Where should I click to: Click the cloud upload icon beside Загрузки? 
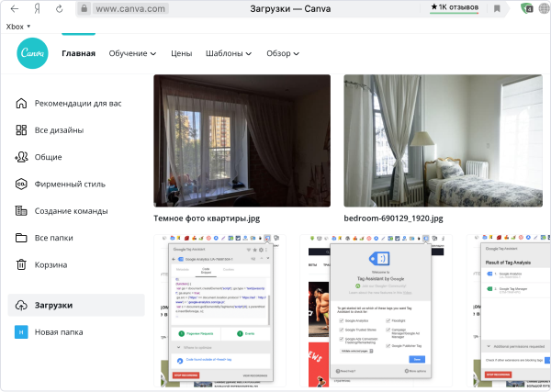tap(21, 305)
